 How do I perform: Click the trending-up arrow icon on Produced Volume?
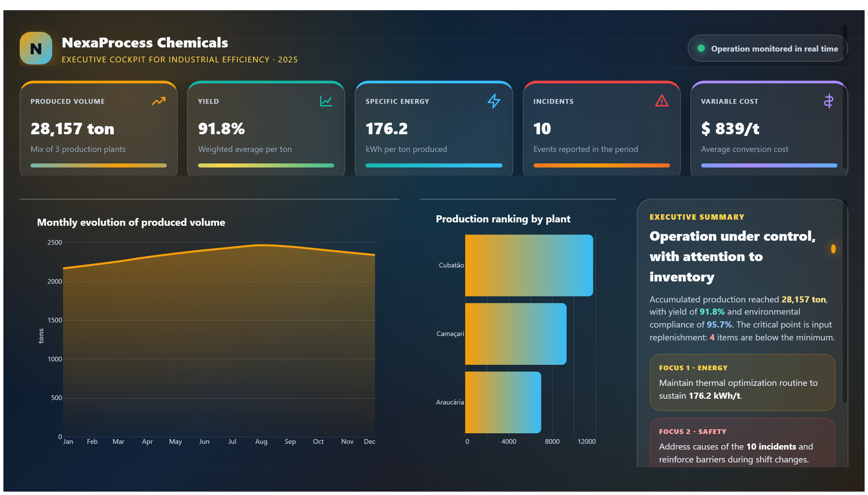pos(158,101)
